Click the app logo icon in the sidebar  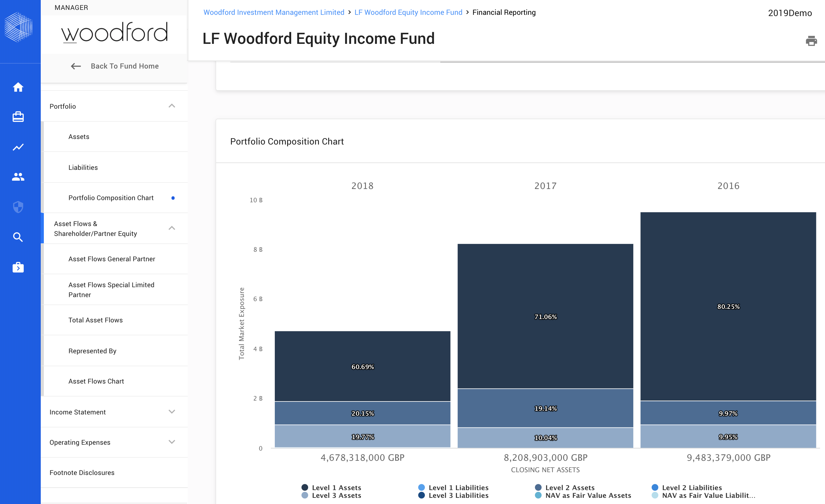coord(18,27)
